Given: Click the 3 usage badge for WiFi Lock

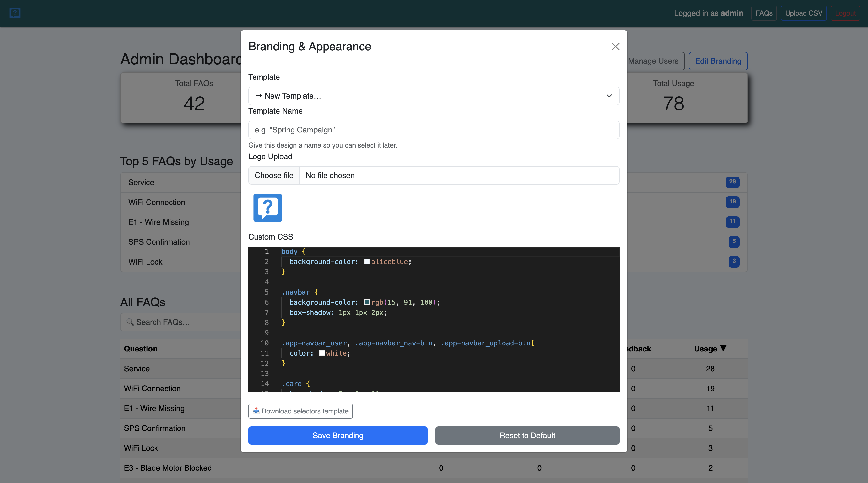Looking at the screenshot, I should (x=734, y=262).
